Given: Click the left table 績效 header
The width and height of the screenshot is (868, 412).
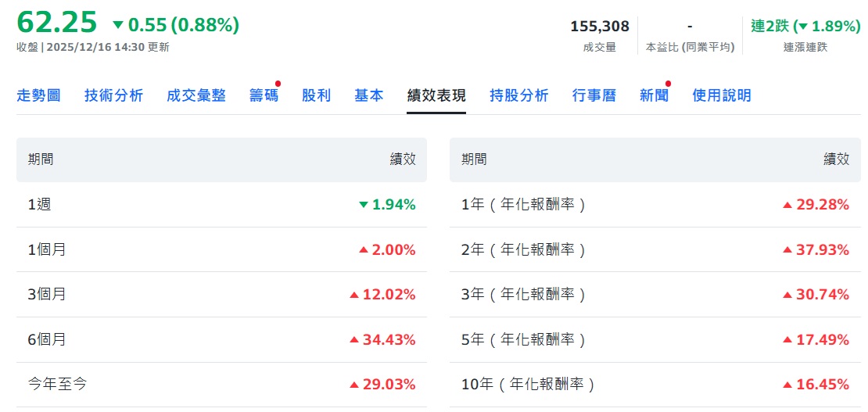Looking at the screenshot, I should (403, 159).
